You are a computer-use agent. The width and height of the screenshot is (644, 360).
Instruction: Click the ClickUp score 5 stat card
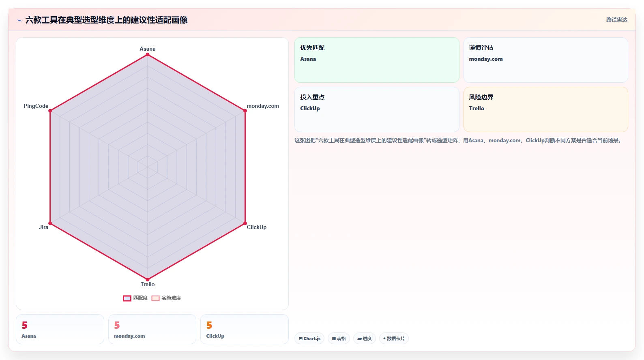[245, 329]
